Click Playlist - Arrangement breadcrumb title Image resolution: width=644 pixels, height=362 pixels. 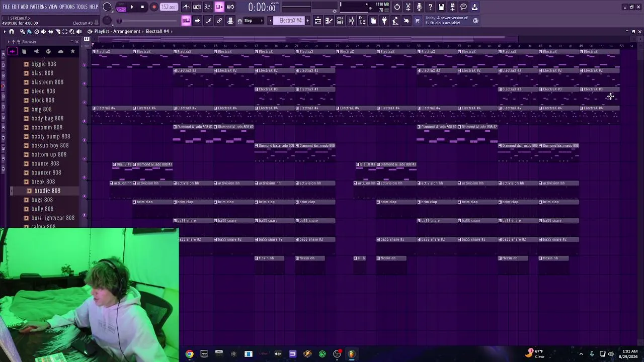click(117, 31)
